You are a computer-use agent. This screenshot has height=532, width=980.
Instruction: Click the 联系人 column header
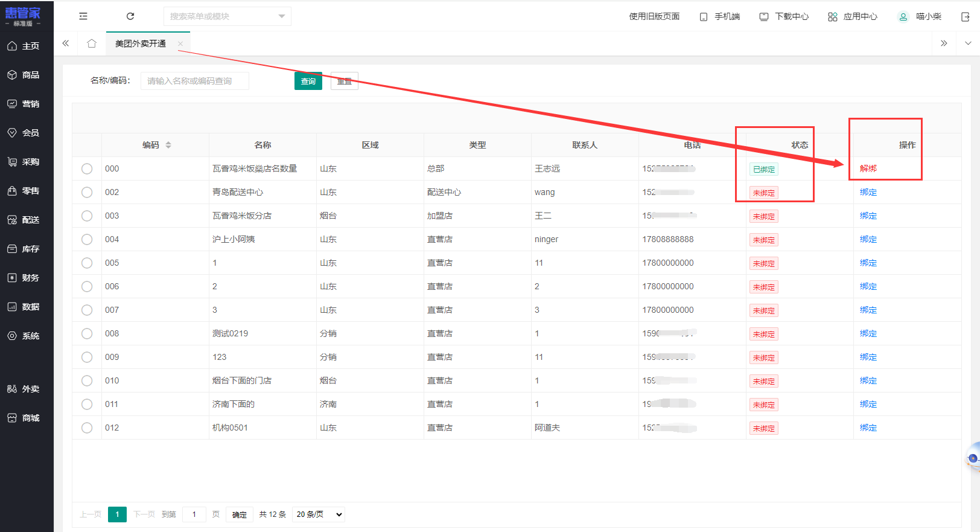(x=585, y=145)
